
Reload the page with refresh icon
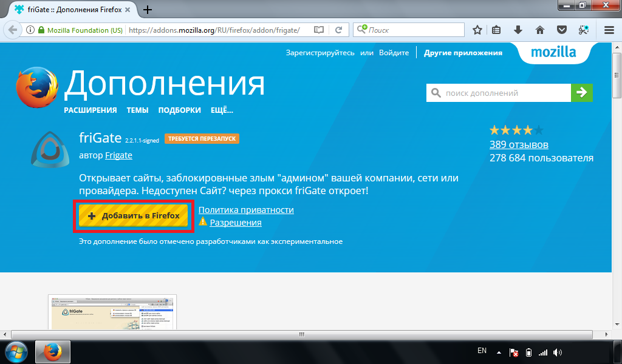pyautogui.click(x=338, y=30)
